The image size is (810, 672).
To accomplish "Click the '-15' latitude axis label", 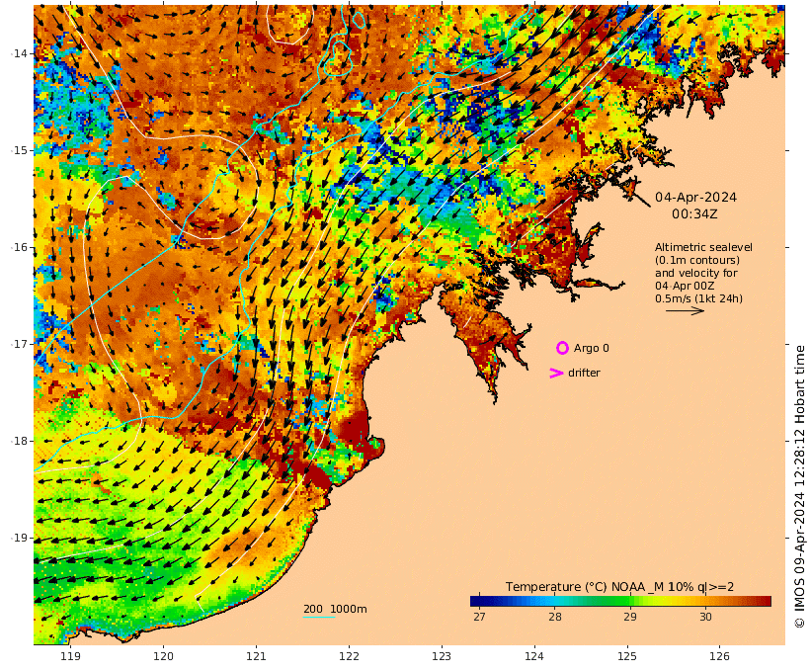I will pyautogui.click(x=20, y=150).
